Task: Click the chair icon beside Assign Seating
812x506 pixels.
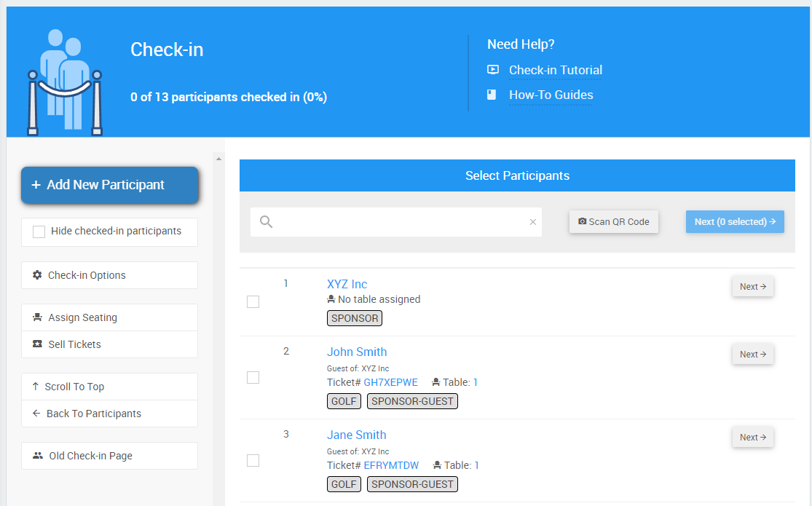Action: point(37,317)
